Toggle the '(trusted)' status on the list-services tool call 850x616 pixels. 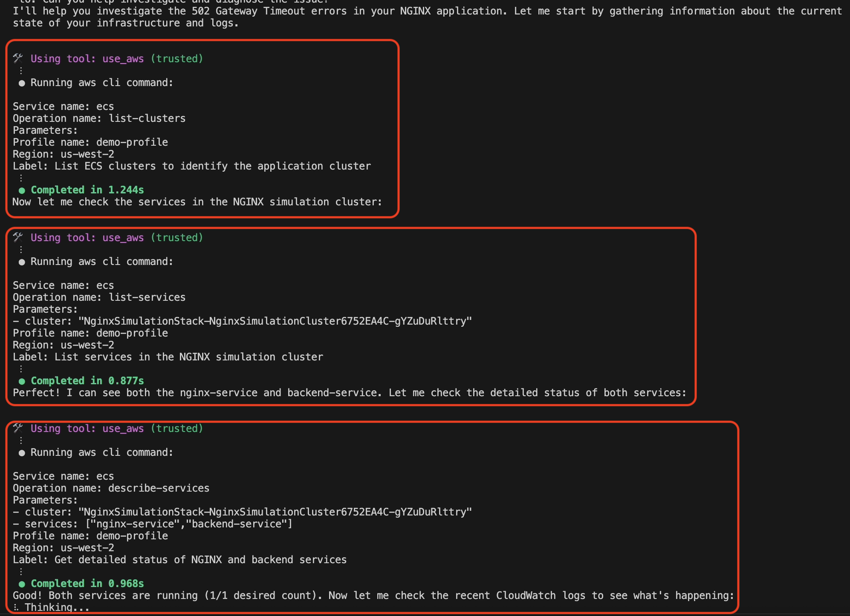(178, 237)
